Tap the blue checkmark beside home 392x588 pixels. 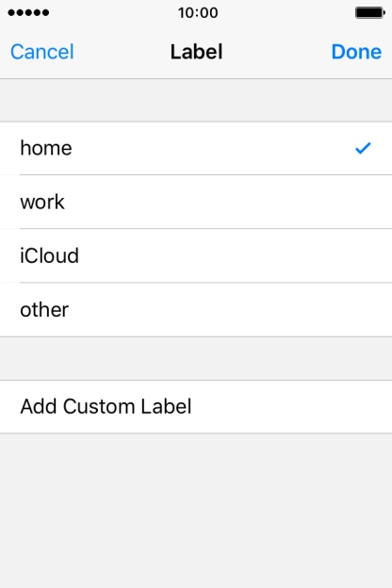coord(363,148)
